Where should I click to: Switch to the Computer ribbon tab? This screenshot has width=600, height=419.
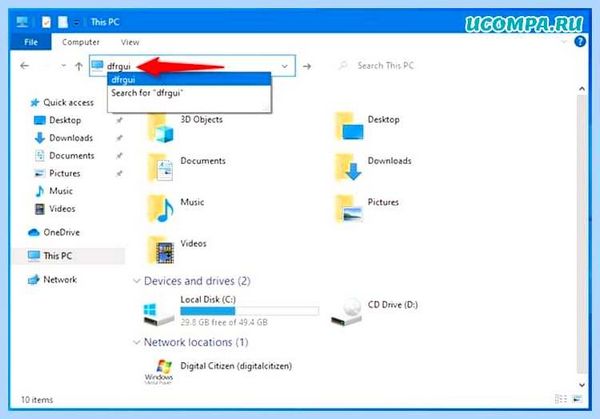tap(81, 42)
